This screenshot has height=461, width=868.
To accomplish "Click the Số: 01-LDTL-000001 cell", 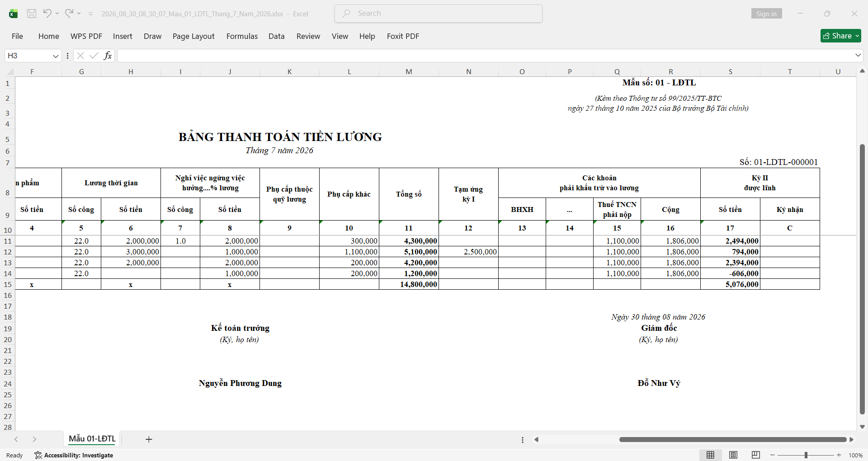I will 778,162.
